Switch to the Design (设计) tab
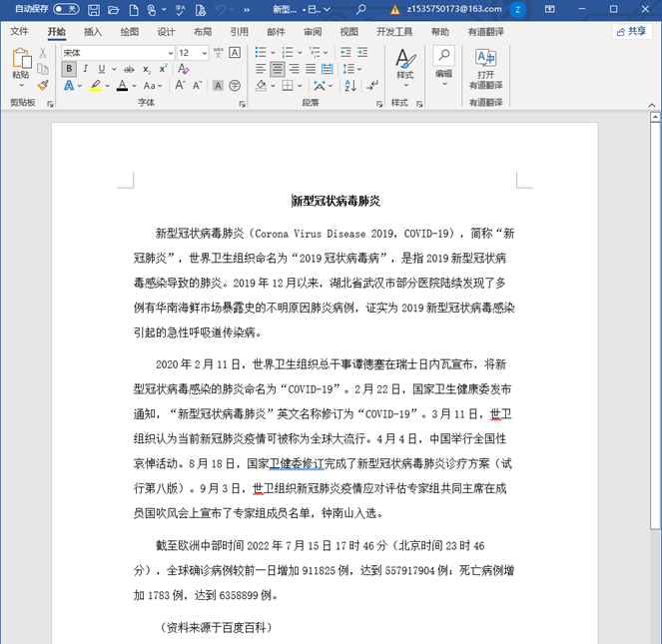The height and width of the screenshot is (644, 662). [166, 32]
